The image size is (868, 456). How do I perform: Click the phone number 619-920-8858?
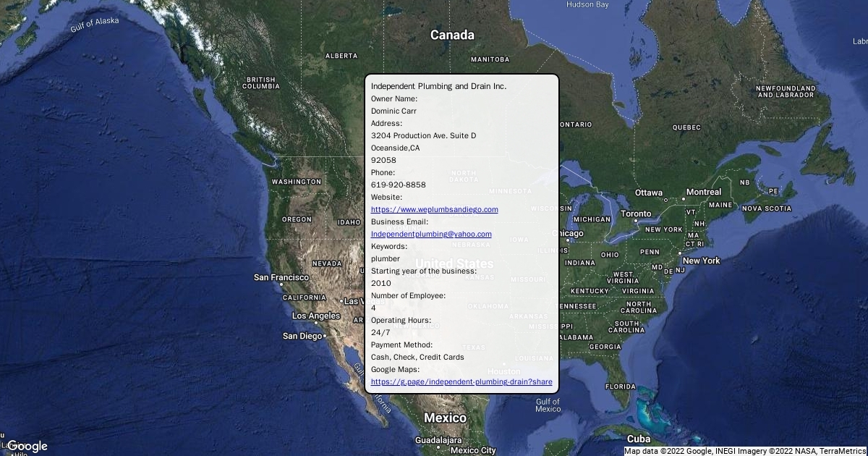pos(398,185)
